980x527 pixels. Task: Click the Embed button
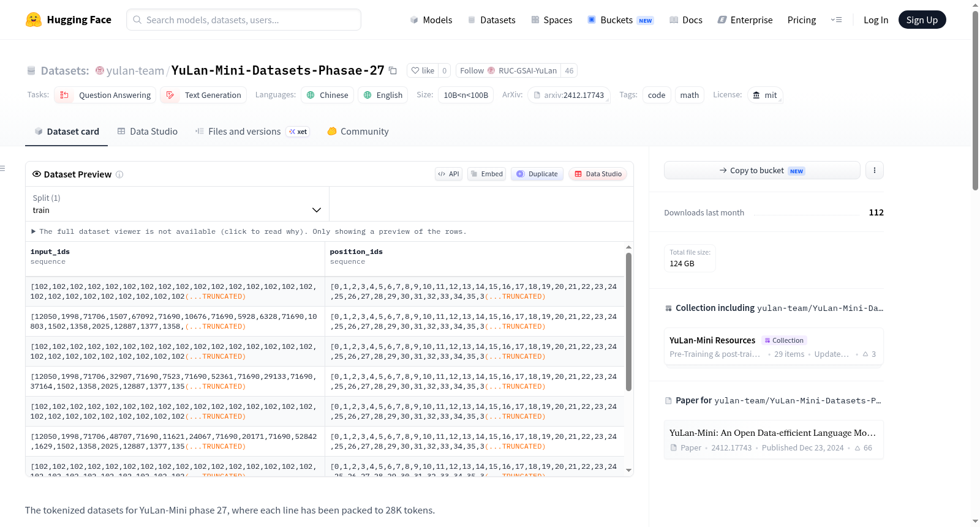coord(486,174)
